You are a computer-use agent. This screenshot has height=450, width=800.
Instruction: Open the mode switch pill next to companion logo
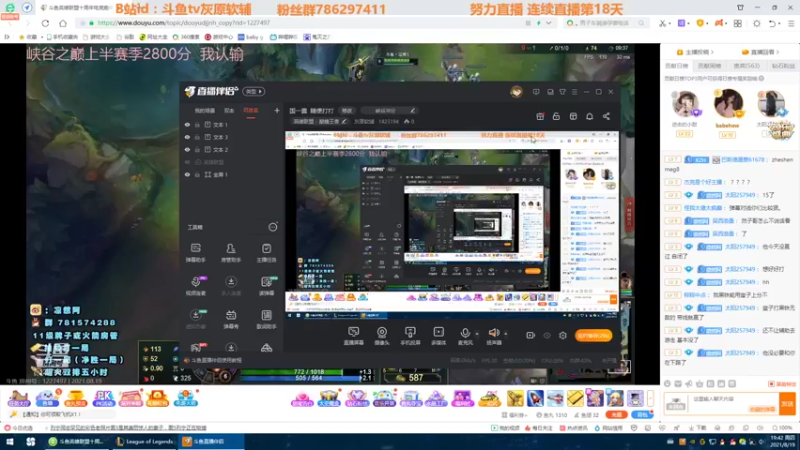click(x=254, y=91)
